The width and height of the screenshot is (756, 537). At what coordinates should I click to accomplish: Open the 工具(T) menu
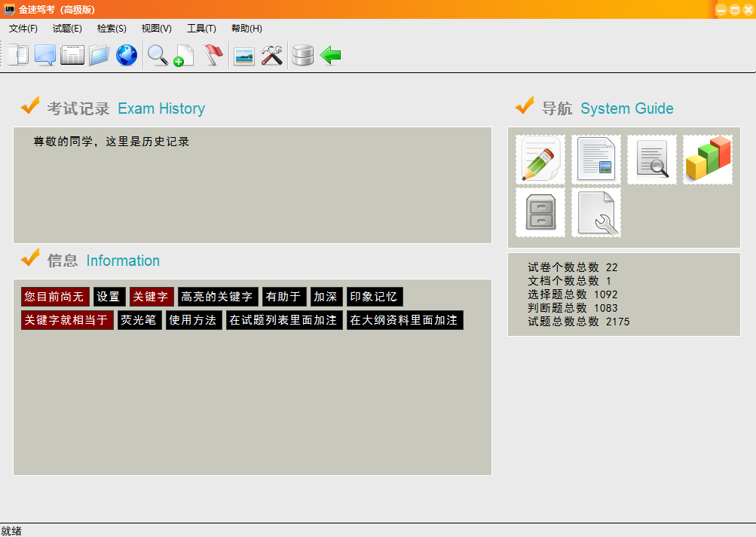click(x=201, y=29)
